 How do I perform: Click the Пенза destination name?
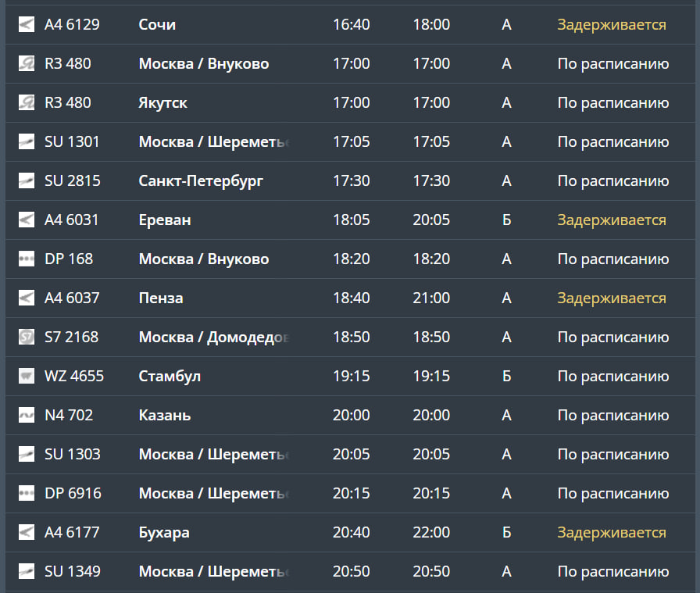(160, 298)
